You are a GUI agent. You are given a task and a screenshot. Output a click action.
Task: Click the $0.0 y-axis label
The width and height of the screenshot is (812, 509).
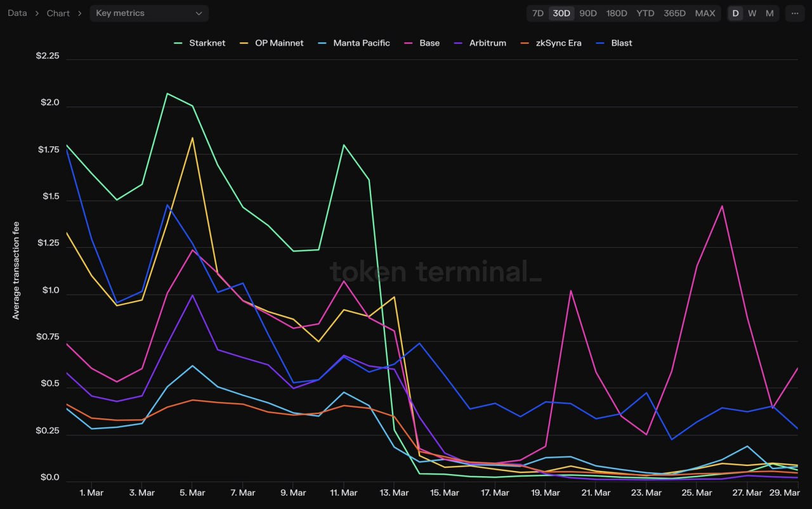[50, 477]
